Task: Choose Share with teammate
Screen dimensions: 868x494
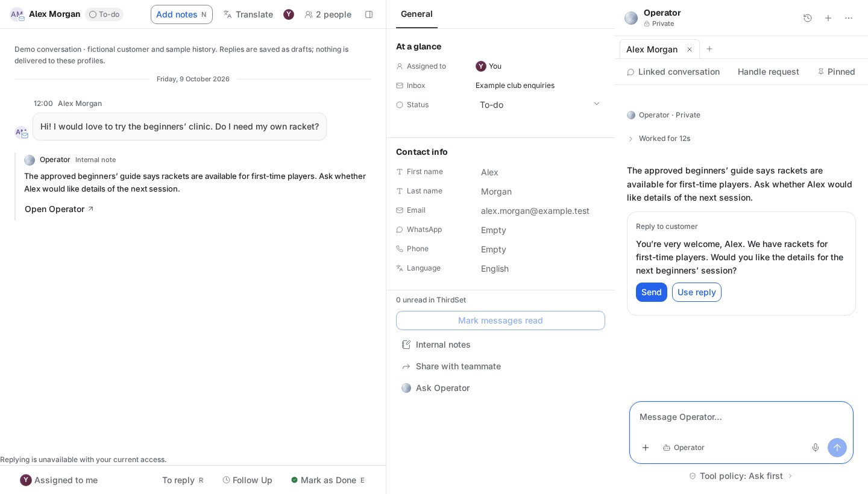Action: pos(451,366)
